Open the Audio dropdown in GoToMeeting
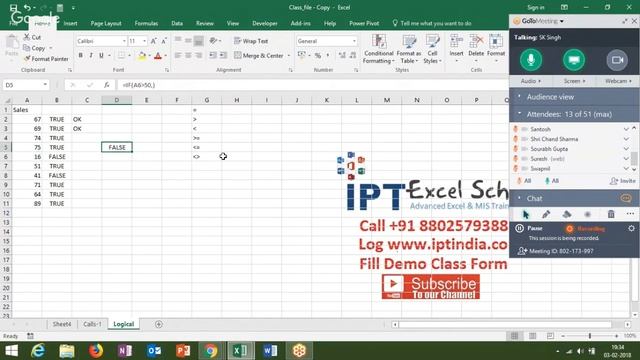This screenshot has width=640, height=360. (531, 81)
